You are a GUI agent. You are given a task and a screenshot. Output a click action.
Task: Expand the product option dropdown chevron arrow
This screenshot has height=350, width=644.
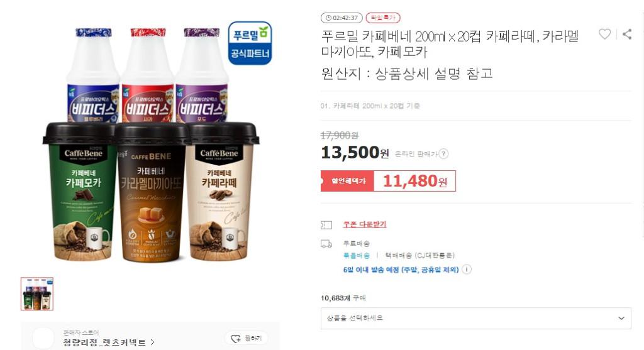621,318
